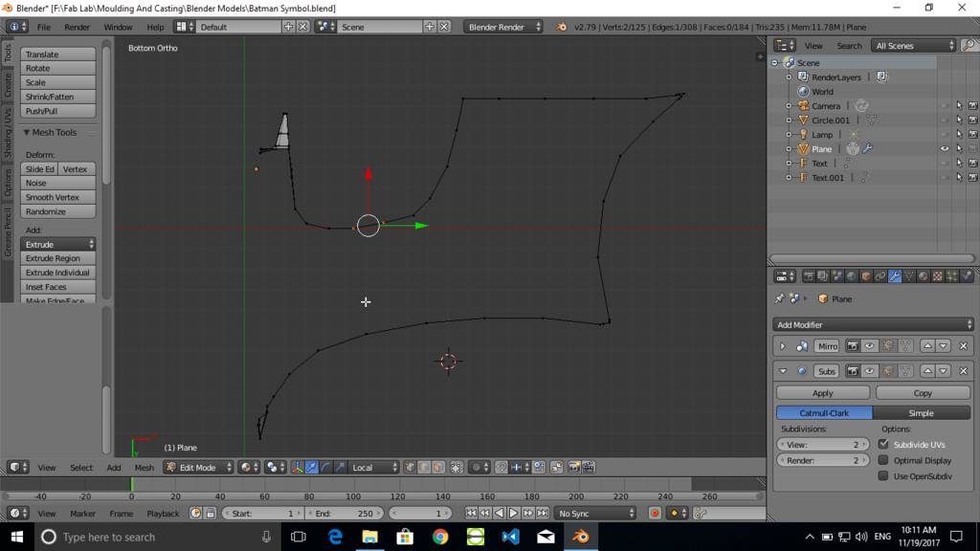980x551 pixels.
Task: Open the Edit Mode selector dropdown
Action: click(198, 467)
